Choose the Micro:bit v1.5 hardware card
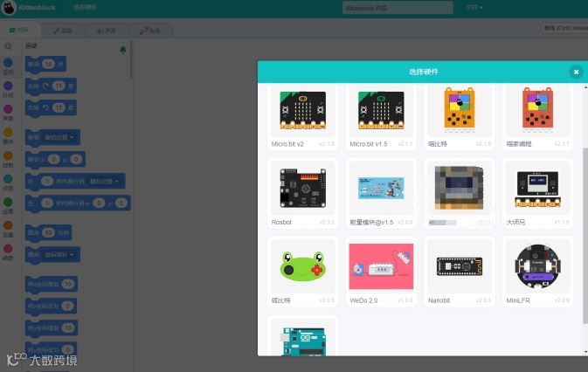 [381, 116]
